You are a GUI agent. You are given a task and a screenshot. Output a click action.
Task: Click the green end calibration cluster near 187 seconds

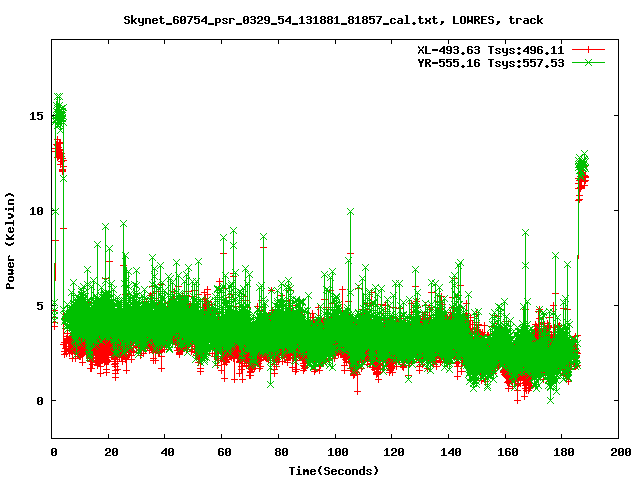click(582, 164)
